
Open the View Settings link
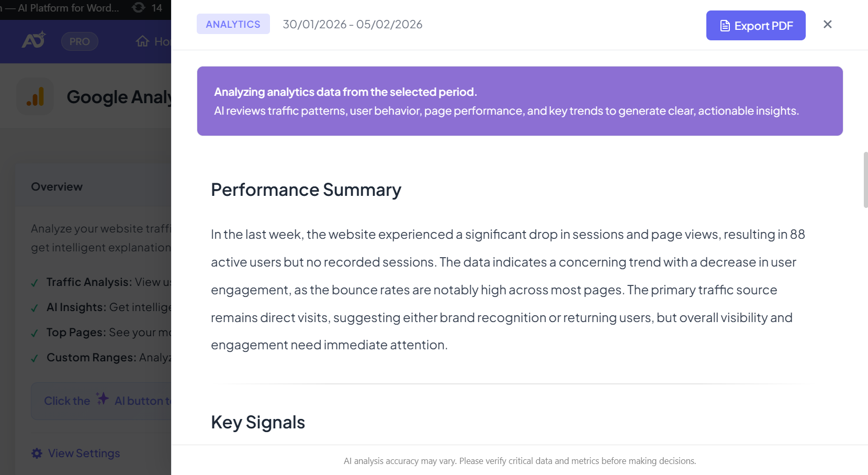pos(84,454)
